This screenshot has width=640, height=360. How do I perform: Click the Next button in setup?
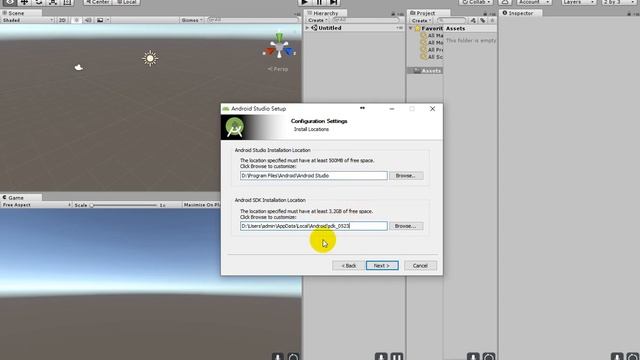(382, 266)
